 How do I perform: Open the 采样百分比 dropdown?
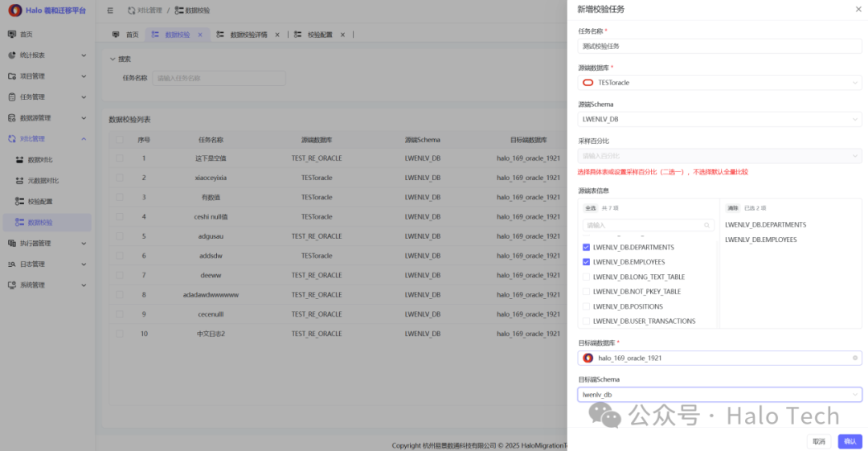719,156
